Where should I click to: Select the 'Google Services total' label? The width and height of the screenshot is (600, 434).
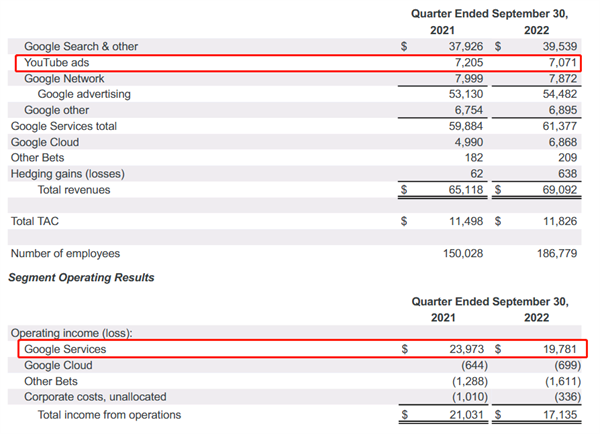click(64, 126)
